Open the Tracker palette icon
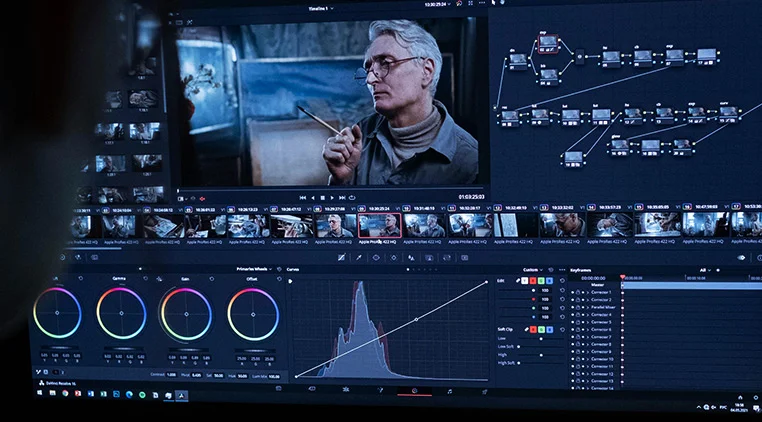762x422 pixels. pos(394,257)
